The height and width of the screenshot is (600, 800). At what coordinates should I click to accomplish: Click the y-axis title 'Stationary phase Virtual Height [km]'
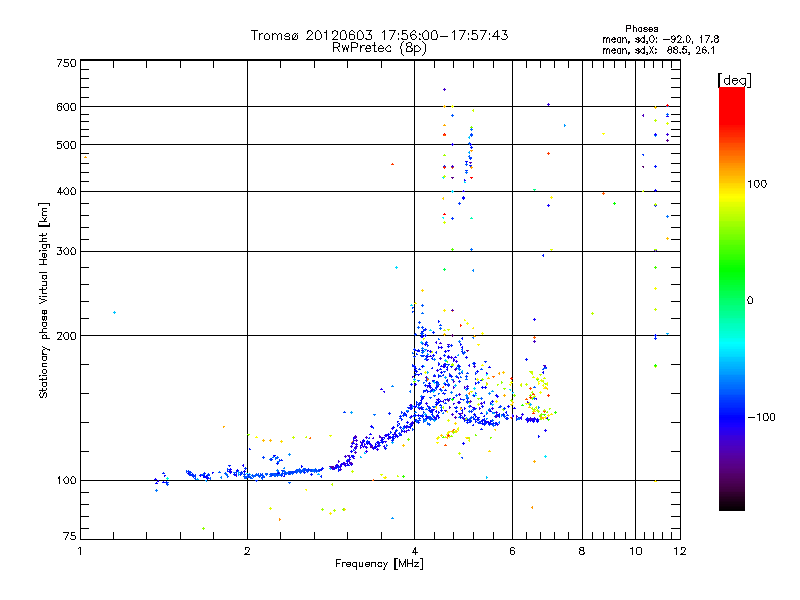tap(44, 300)
